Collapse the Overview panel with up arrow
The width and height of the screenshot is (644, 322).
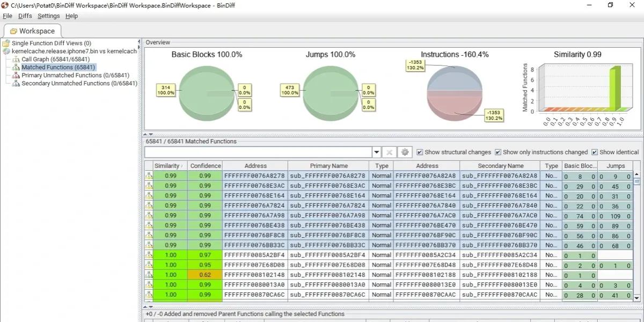pyautogui.click(x=146, y=135)
